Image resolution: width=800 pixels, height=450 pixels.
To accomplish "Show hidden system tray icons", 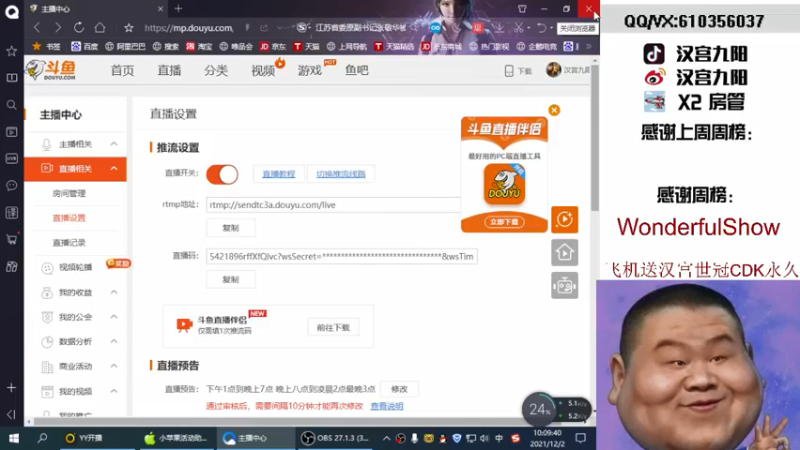I will click(x=386, y=438).
